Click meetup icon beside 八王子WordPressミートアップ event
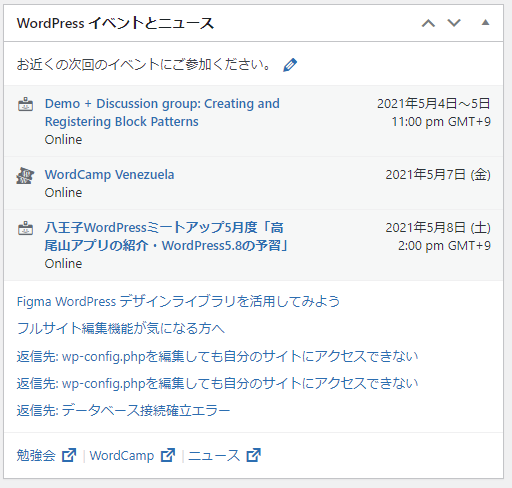512x488 pixels. point(25,228)
